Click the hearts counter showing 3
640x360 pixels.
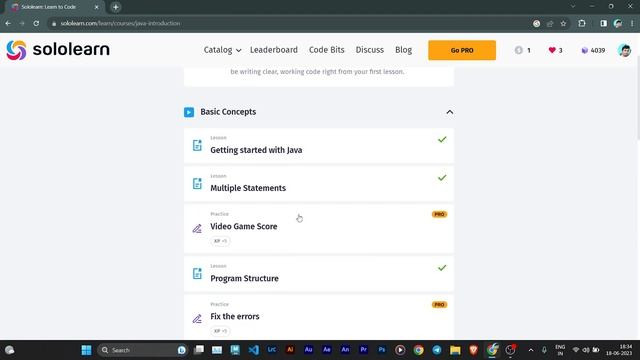pos(556,50)
